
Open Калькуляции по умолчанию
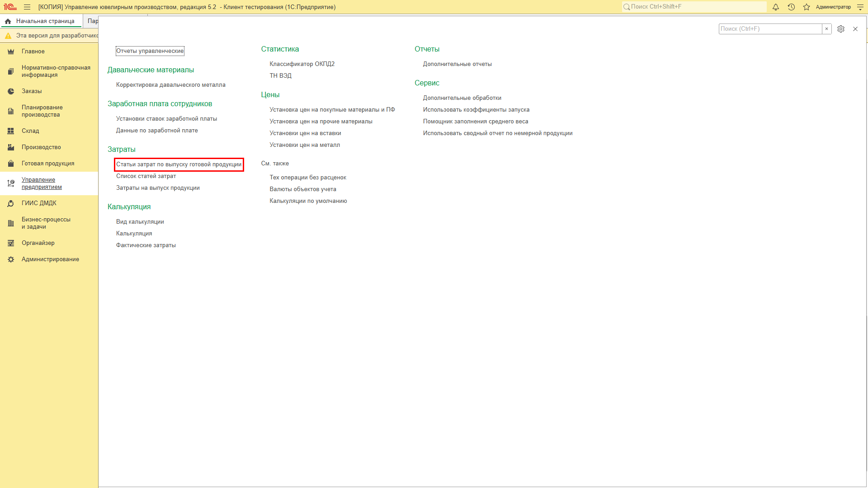click(308, 201)
